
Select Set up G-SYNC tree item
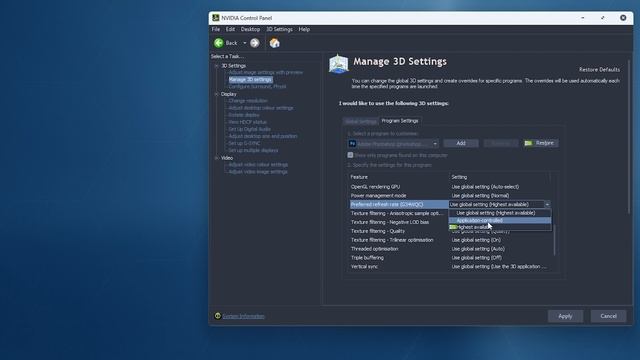(244, 143)
